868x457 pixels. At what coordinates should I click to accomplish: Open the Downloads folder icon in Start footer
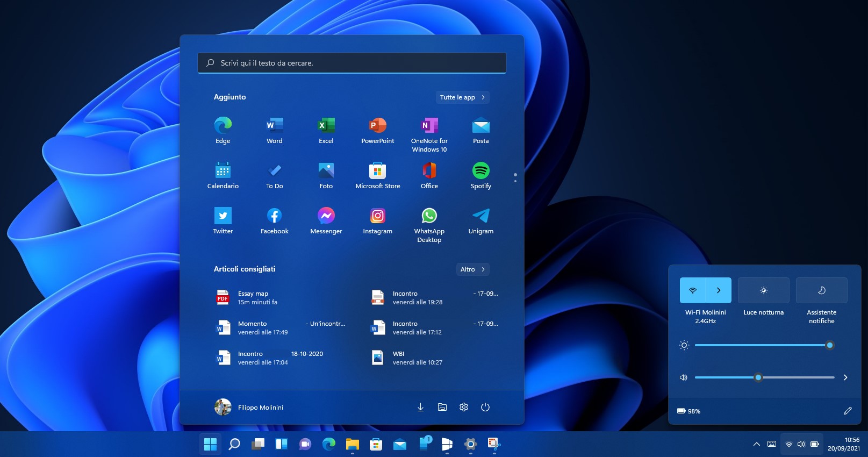coord(421,407)
